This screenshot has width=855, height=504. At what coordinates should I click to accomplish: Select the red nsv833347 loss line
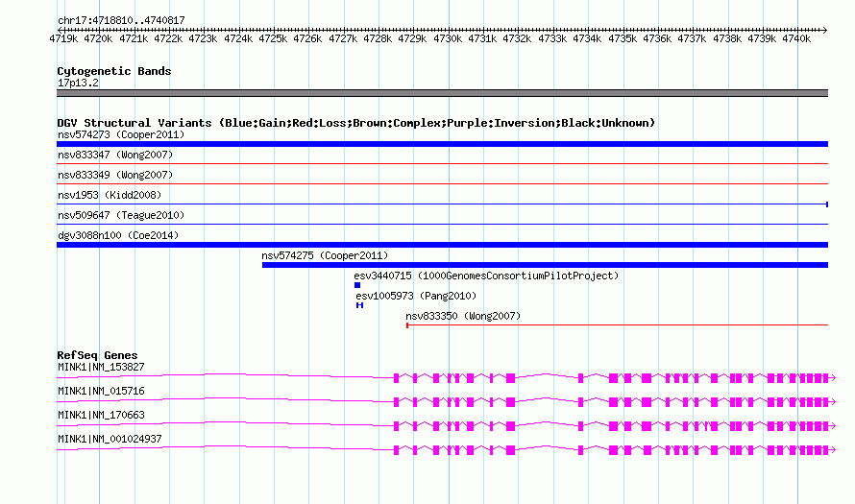(442, 163)
